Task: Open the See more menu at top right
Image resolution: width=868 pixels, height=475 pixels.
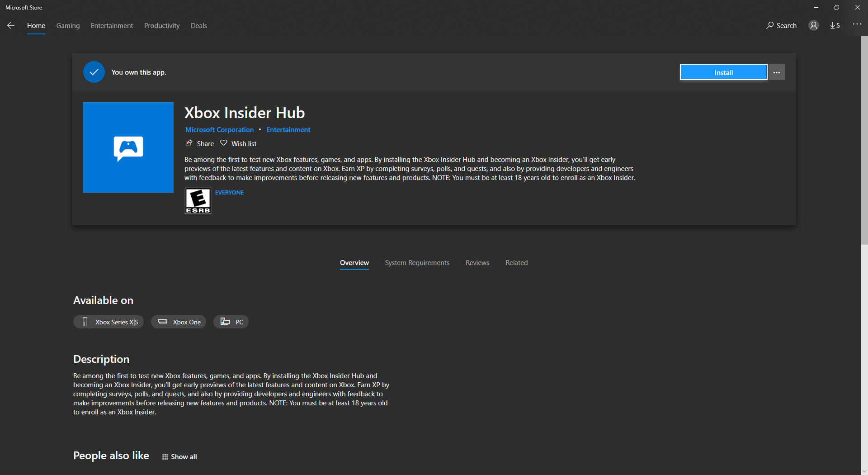Action: pyautogui.click(x=857, y=24)
